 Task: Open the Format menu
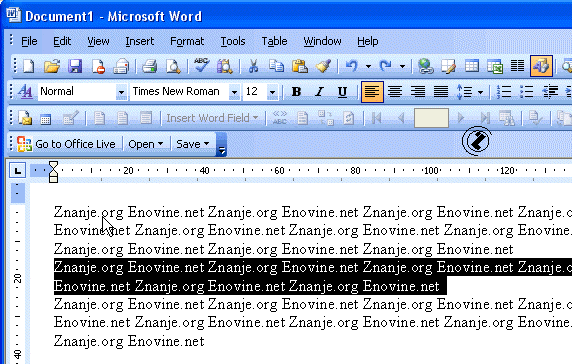pyautogui.click(x=187, y=41)
